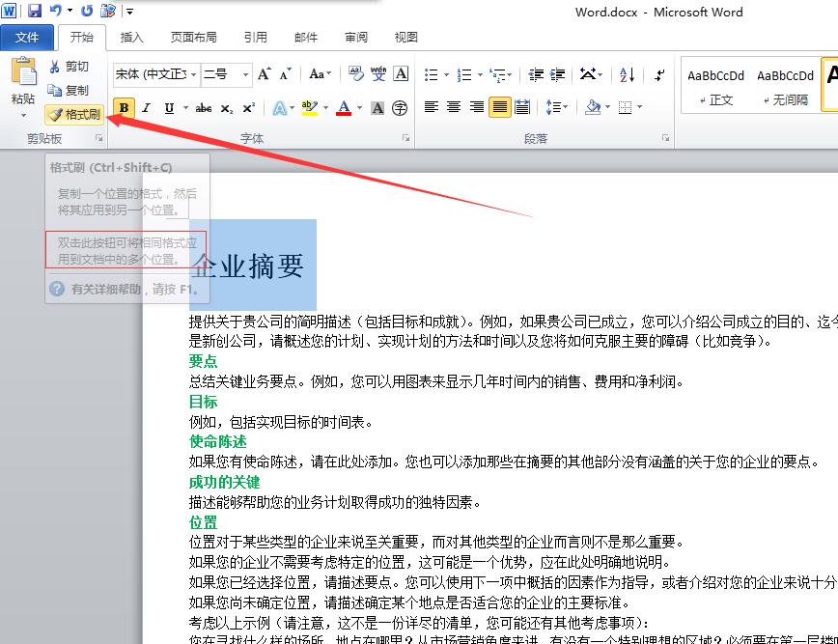Toggle Bold formatting off
This screenshot has height=644, width=838.
[x=125, y=108]
